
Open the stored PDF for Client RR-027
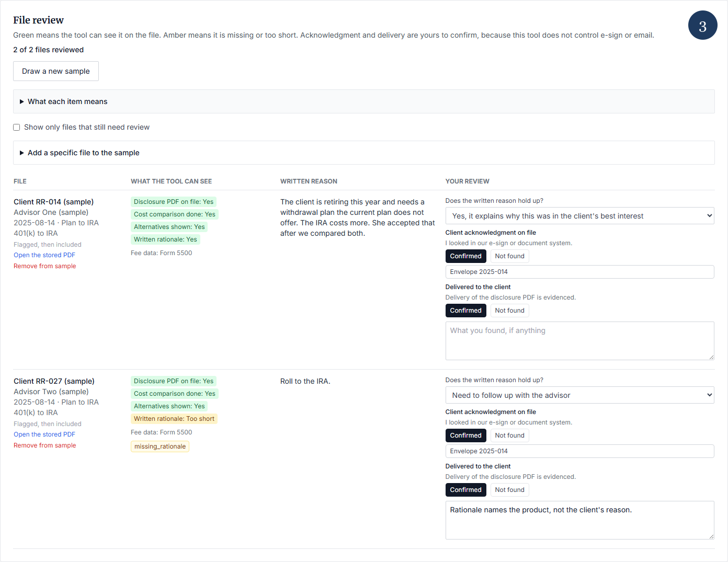(x=44, y=434)
